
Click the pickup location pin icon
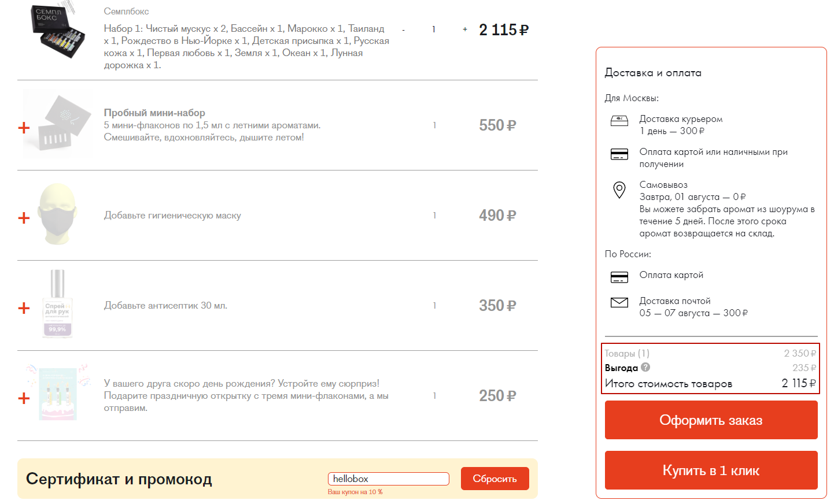(619, 190)
